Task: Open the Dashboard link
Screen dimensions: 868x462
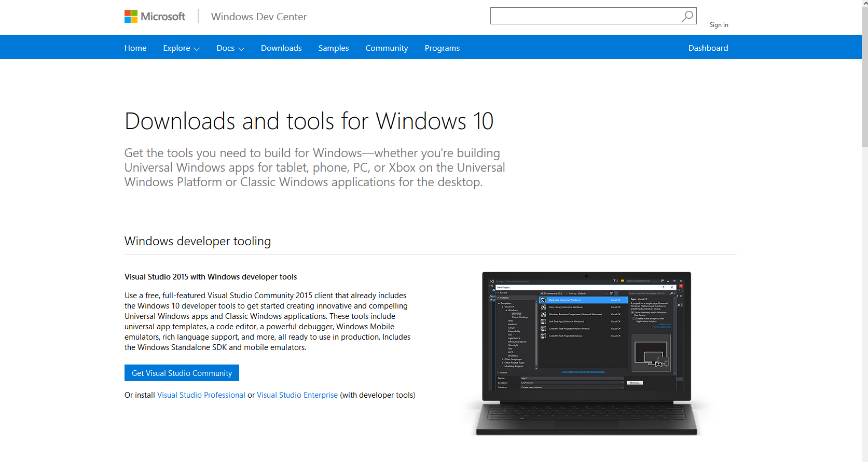Action: pos(708,48)
